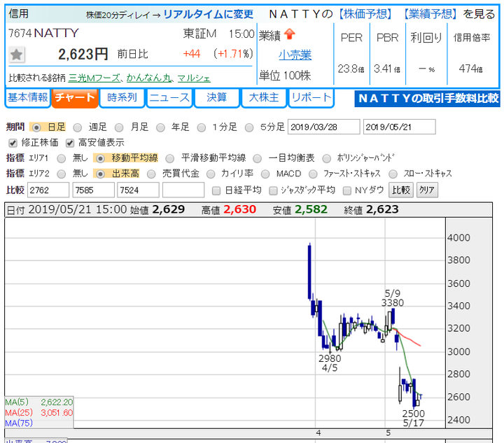Click the empty fourth comparison field

(183, 190)
